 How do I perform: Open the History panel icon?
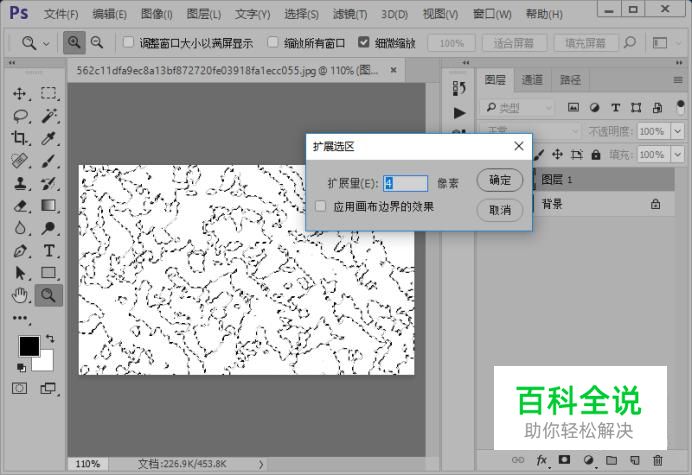(459, 88)
